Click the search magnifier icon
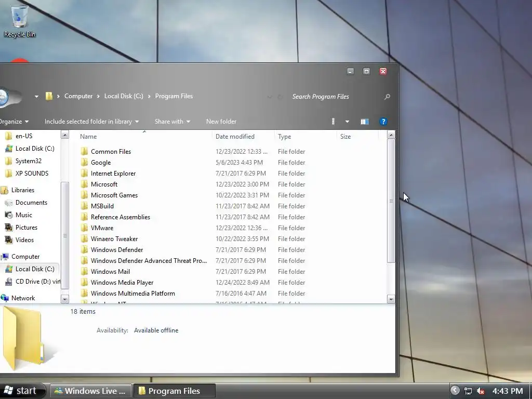This screenshot has width=532, height=399. click(387, 97)
